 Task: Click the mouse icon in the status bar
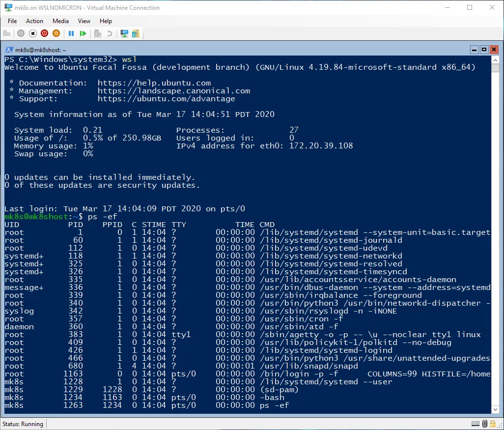point(484,424)
